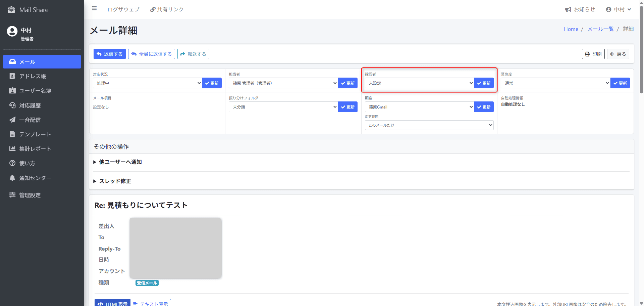
Task: Open 一斉配信 in the sidebar
Action: pos(42,120)
